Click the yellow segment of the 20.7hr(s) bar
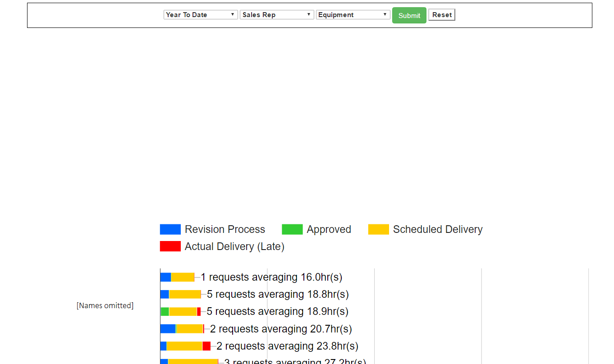This screenshot has height=364, width=614. [189, 329]
